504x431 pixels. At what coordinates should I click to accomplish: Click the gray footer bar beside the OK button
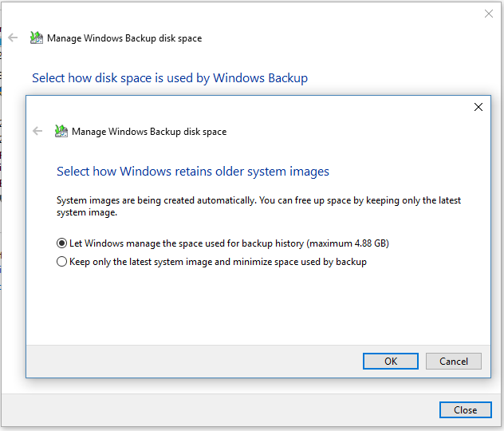195,362
